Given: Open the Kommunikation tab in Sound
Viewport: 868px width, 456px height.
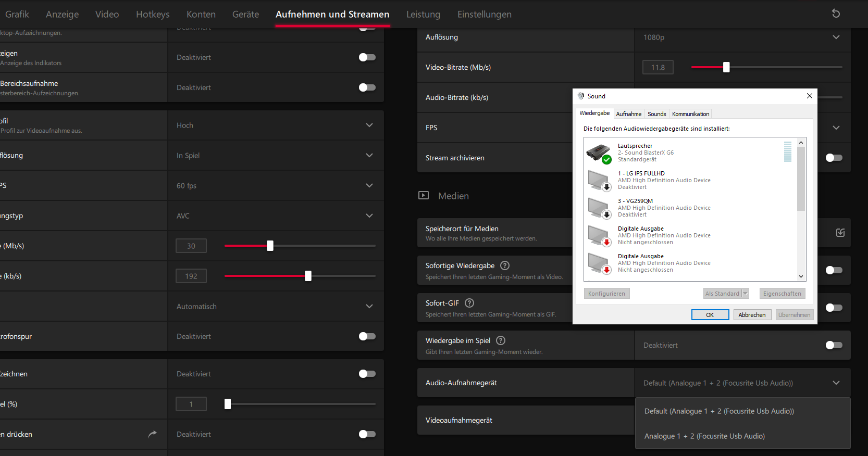Looking at the screenshot, I should click(690, 114).
